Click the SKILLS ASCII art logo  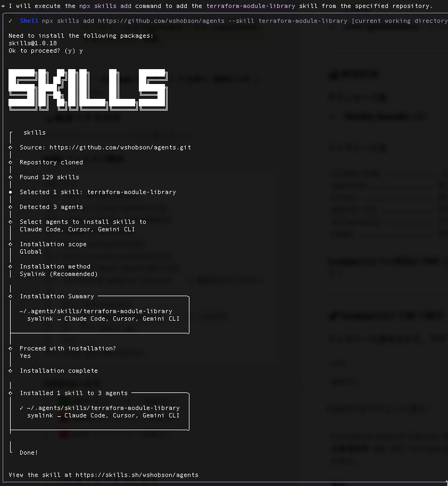pyautogui.click(x=88, y=90)
